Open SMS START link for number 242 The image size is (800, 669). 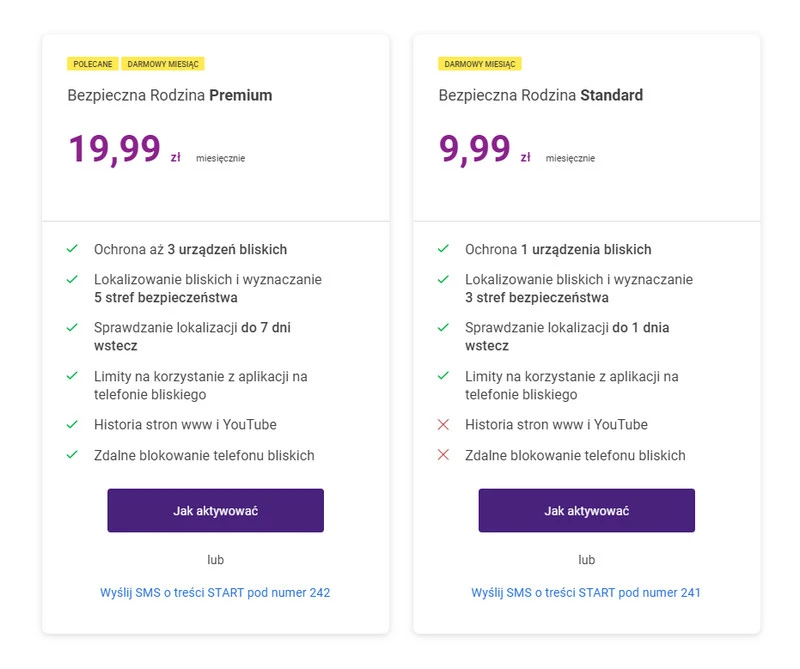pos(215,592)
